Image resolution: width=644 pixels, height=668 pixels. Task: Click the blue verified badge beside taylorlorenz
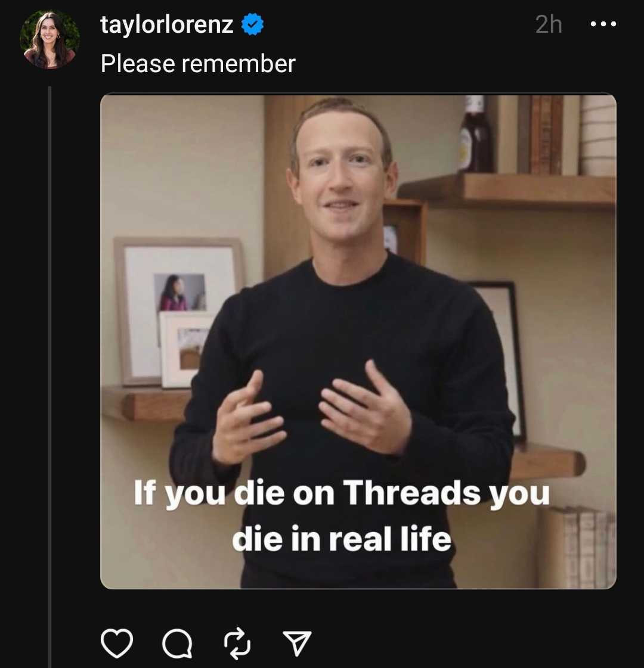pyautogui.click(x=252, y=24)
